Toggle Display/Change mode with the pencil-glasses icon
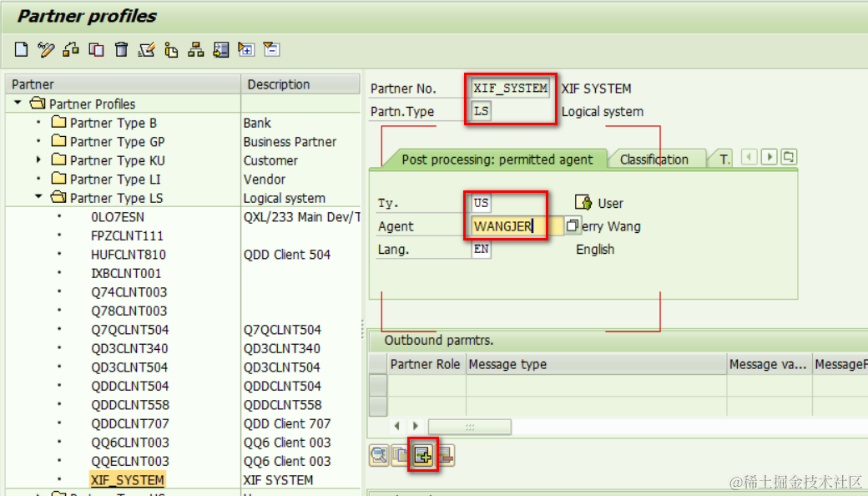Screen dimensions: 868x496 46,49
